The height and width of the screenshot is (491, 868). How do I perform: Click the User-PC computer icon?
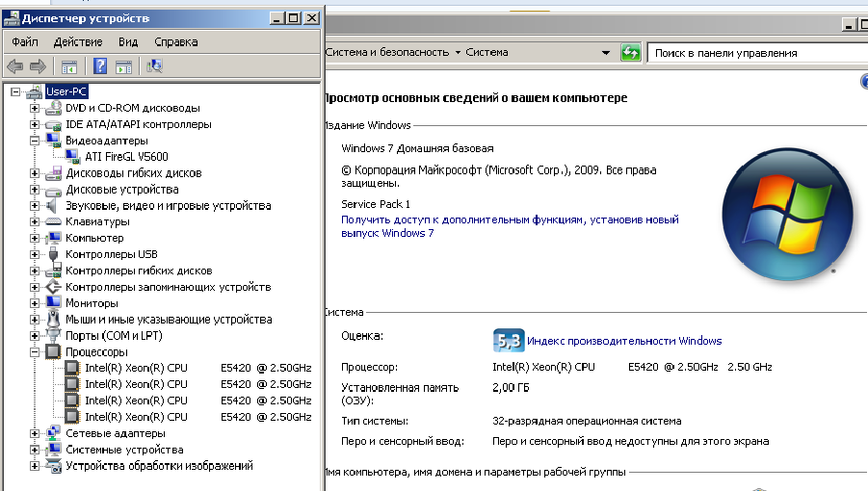[x=35, y=91]
